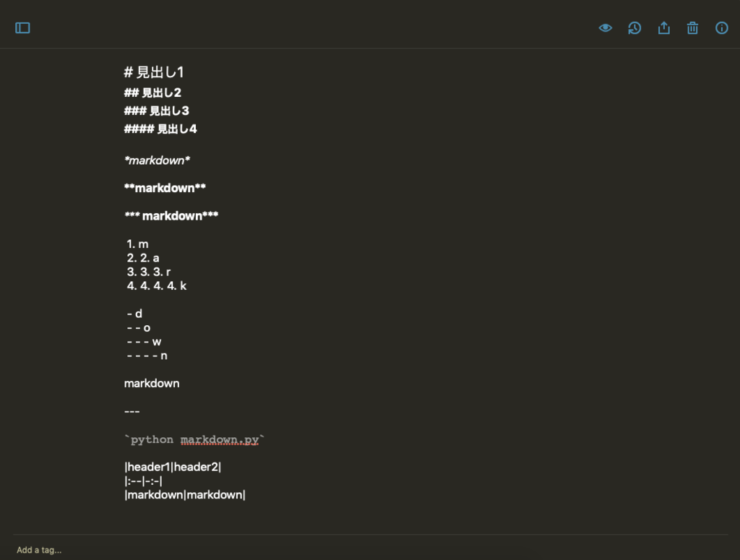Image resolution: width=740 pixels, height=560 pixels.
Task: Click the bold **markdown** text
Action: pos(164,187)
